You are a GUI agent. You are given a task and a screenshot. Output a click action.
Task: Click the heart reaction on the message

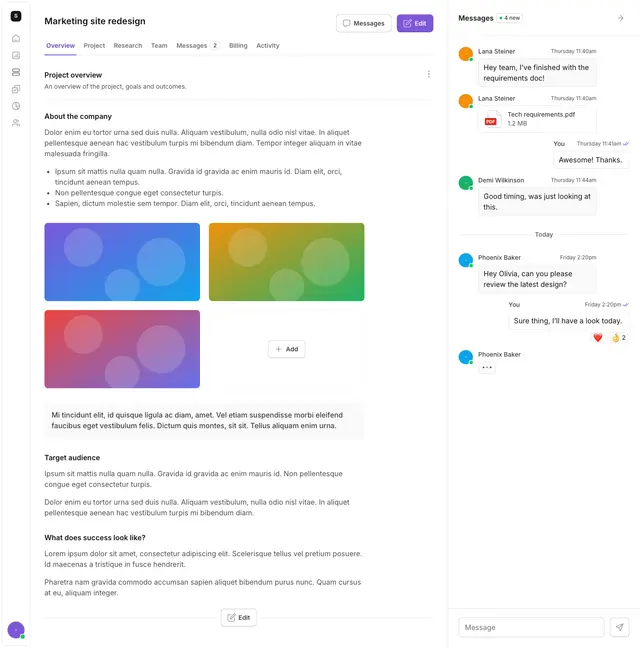pyautogui.click(x=597, y=338)
